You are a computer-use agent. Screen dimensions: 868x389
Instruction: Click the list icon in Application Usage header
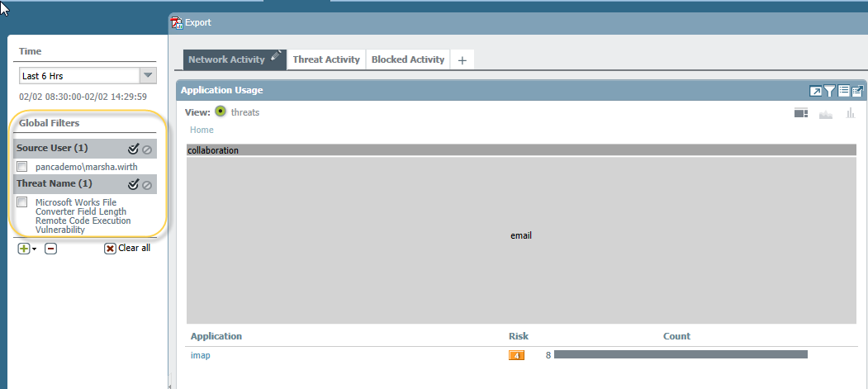point(843,91)
